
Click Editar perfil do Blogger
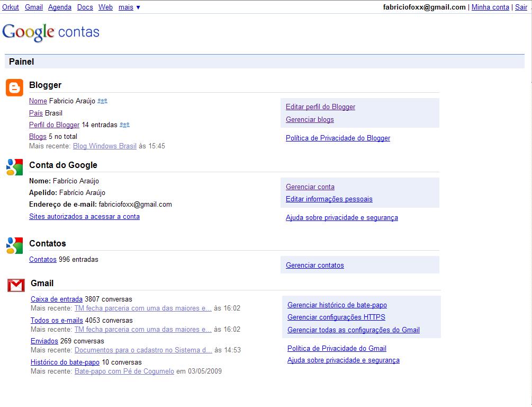[321, 107]
